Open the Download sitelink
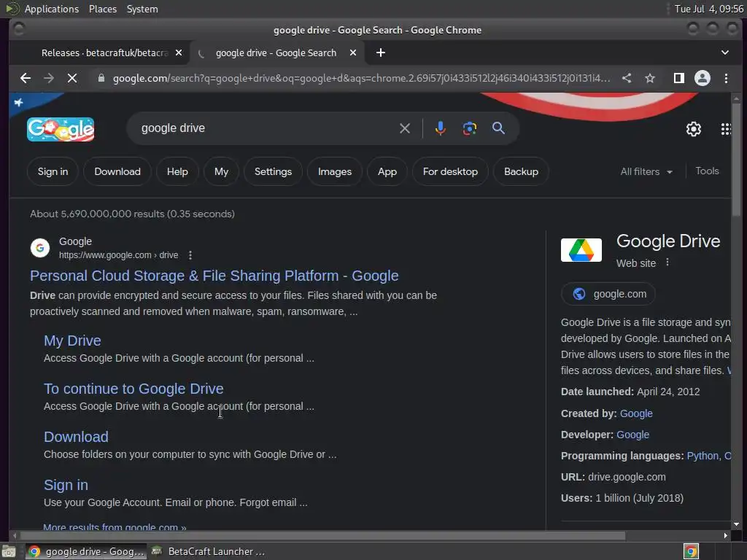This screenshot has width=747, height=560. (x=76, y=437)
